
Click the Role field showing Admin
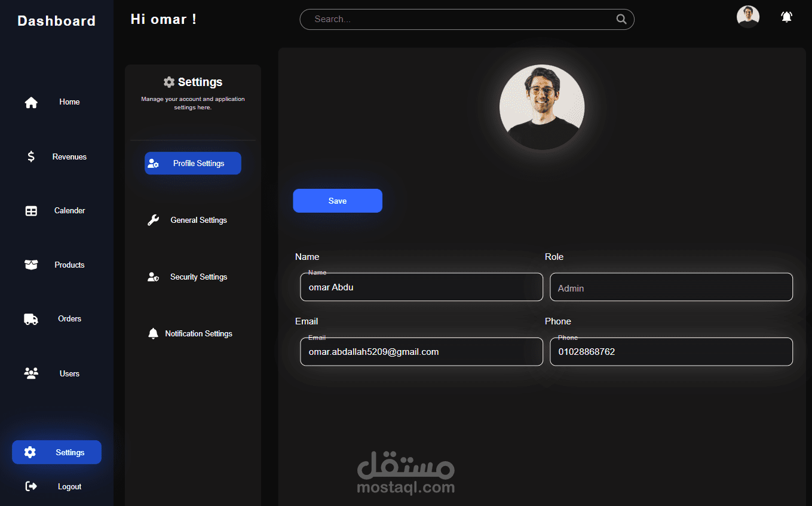(x=672, y=287)
